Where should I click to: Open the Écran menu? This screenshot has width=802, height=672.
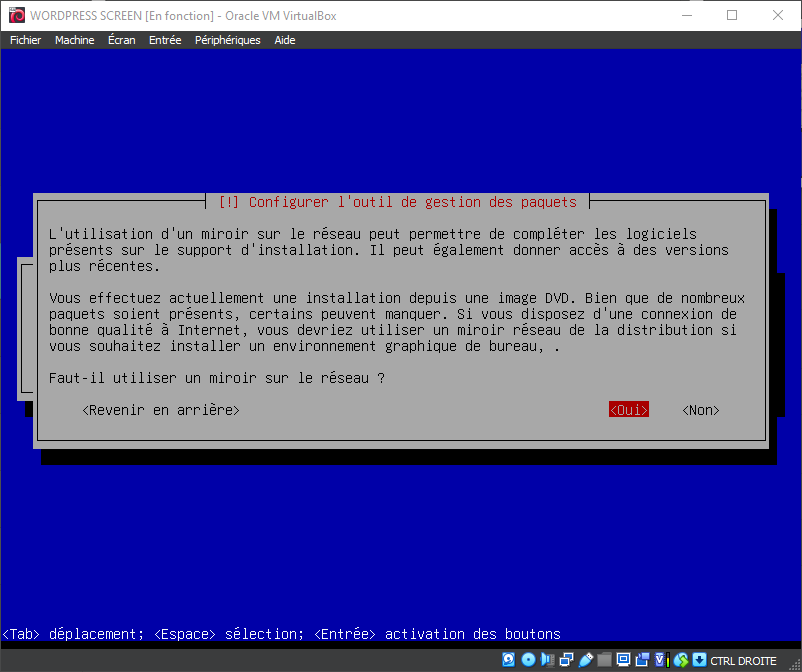tap(121, 40)
